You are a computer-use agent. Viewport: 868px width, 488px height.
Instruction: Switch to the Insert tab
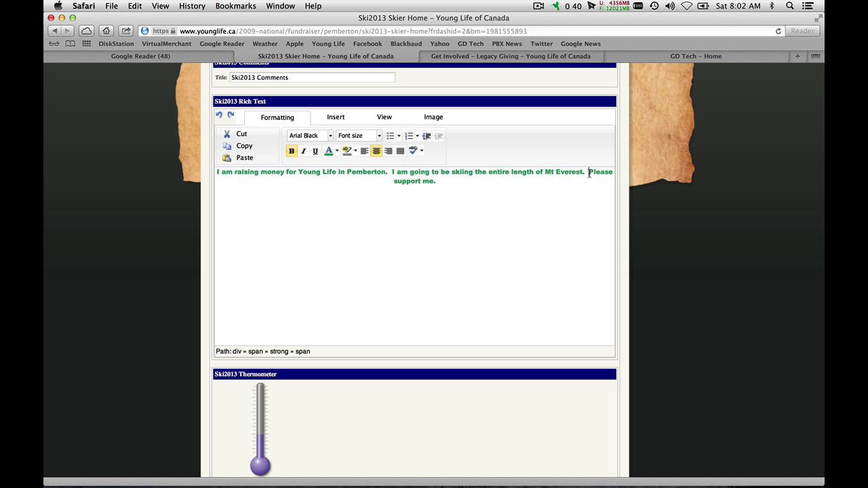click(336, 117)
